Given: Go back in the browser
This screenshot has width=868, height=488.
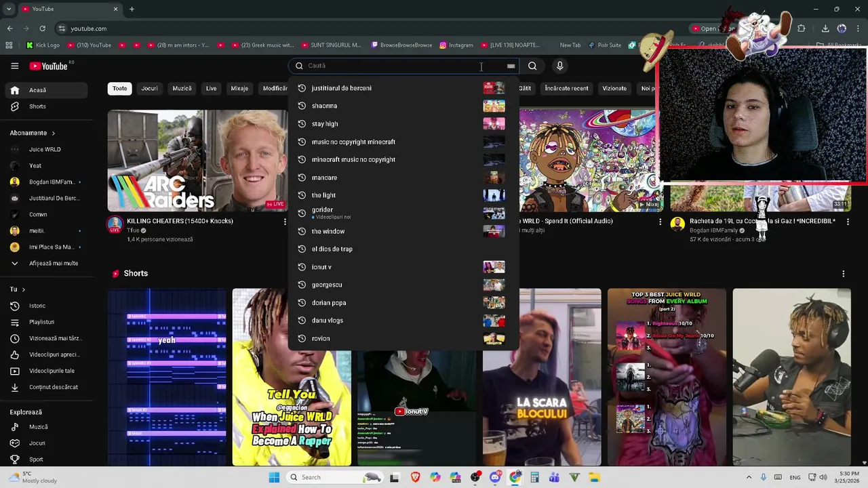Looking at the screenshot, I should click(9, 28).
